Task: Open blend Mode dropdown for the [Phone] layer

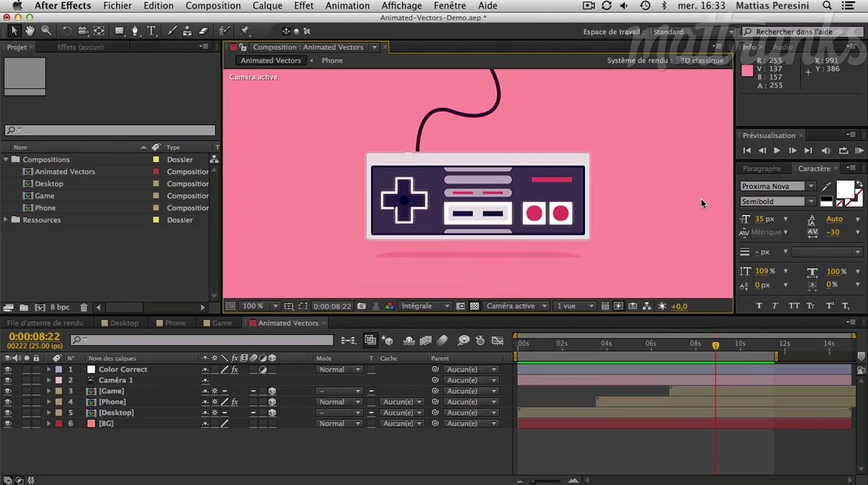Action: [339, 402]
